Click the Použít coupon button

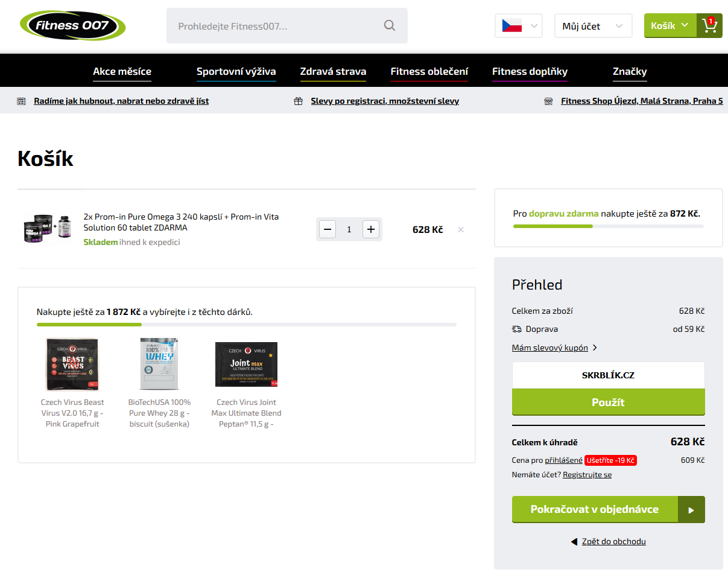point(608,402)
